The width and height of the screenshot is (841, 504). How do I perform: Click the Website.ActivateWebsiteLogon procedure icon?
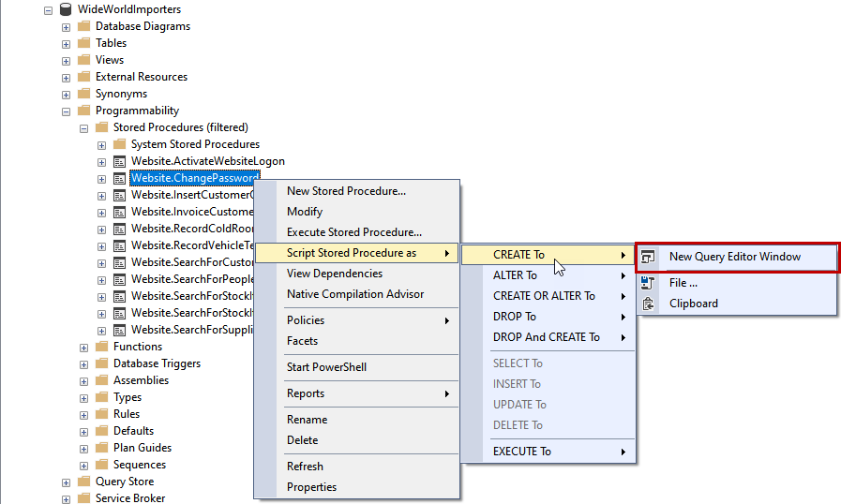pos(120,161)
